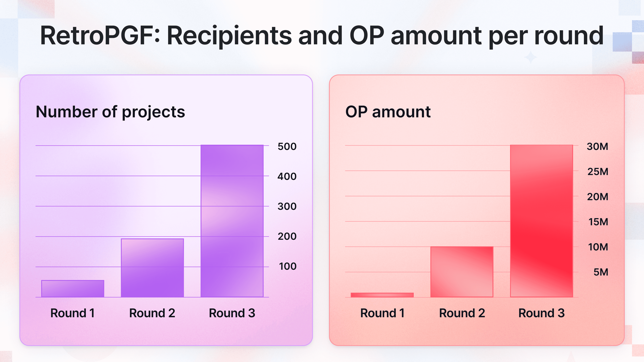Click the 30M axis label

598,146
